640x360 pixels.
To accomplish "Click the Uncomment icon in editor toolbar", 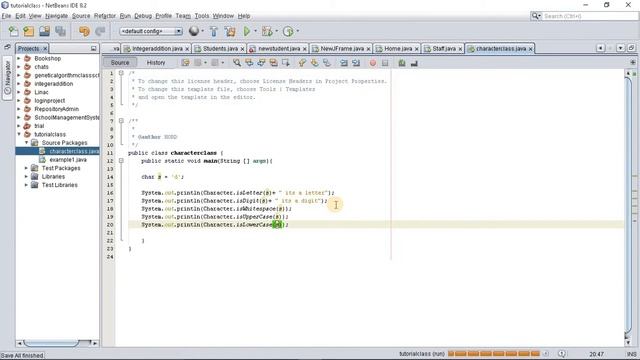I will [414, 62].
